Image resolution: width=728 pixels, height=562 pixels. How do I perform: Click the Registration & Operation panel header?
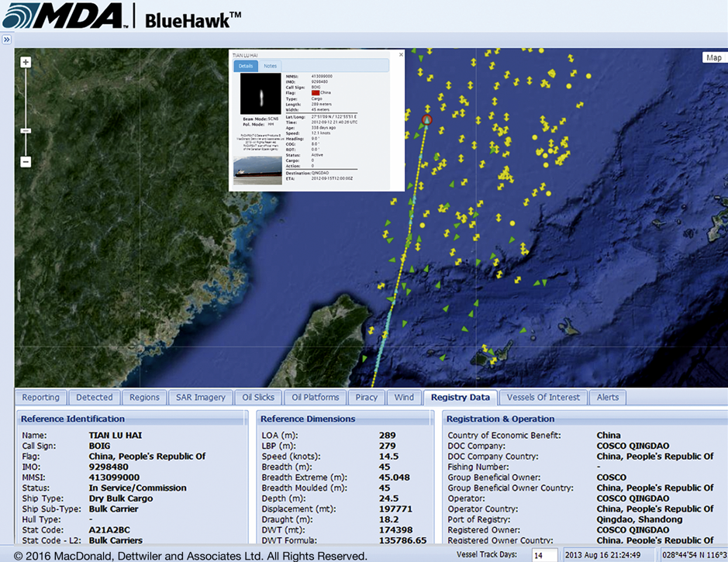click(x=585, y=419)
